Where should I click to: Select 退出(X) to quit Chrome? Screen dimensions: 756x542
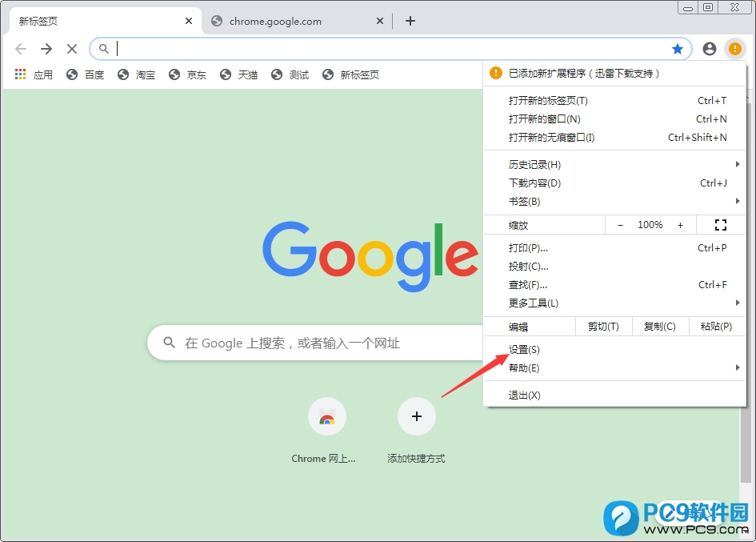[614, 395]
